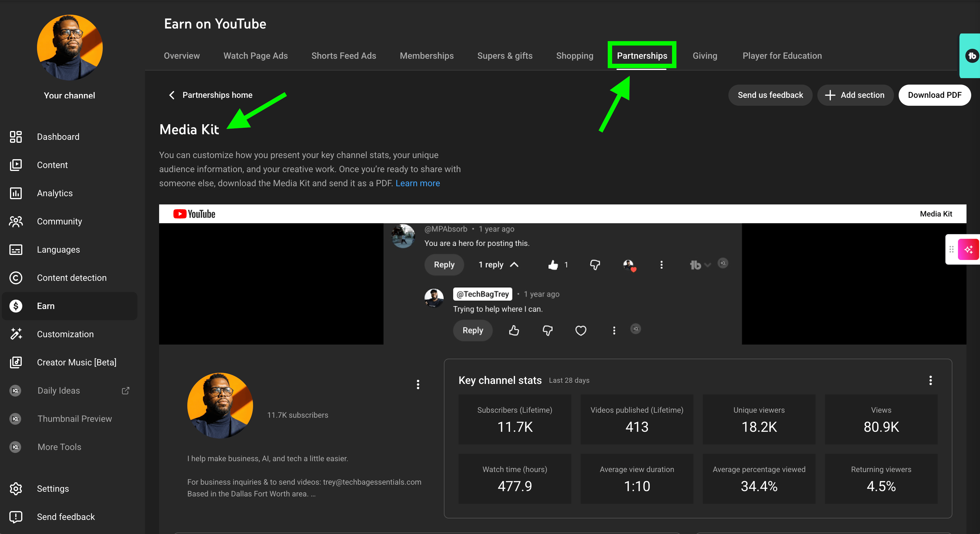Open channel profile section options menu
This screenshot has width=980, height=534.
point(418,384)
